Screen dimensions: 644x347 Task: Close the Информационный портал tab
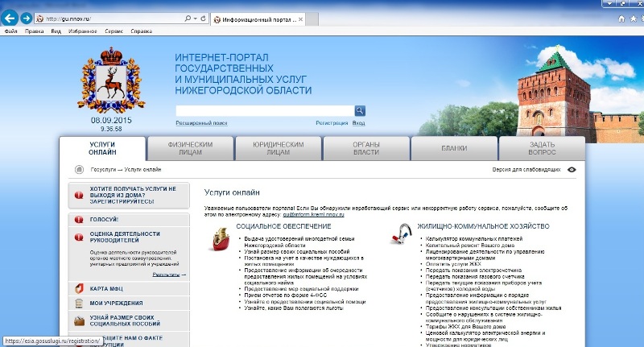pyautogui.click(x=300, y=19)
